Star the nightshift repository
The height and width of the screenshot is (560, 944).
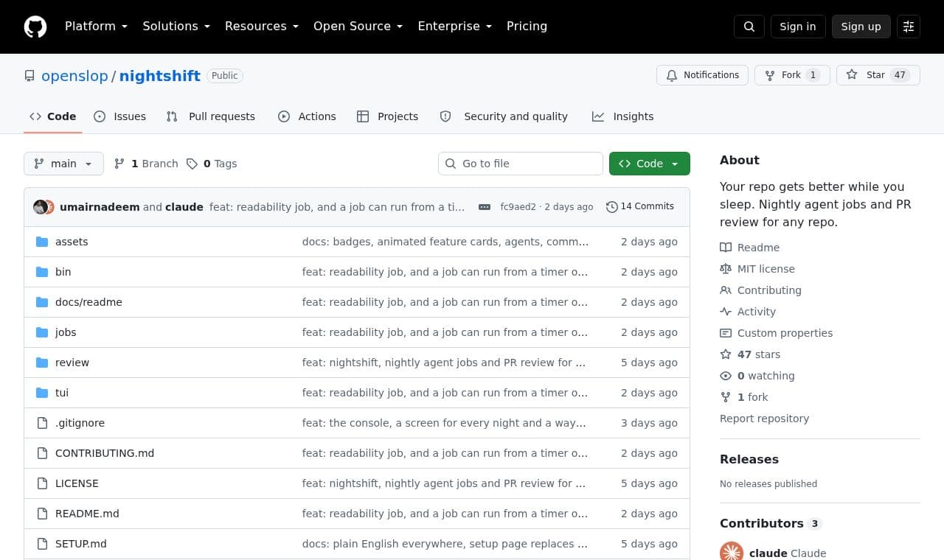click(878, 75)
